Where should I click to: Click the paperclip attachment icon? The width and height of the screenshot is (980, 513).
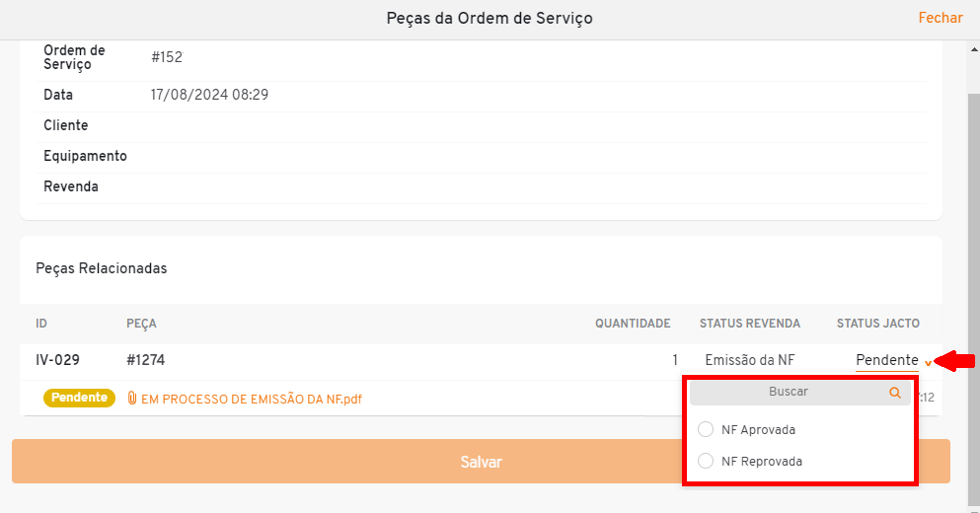132,398
